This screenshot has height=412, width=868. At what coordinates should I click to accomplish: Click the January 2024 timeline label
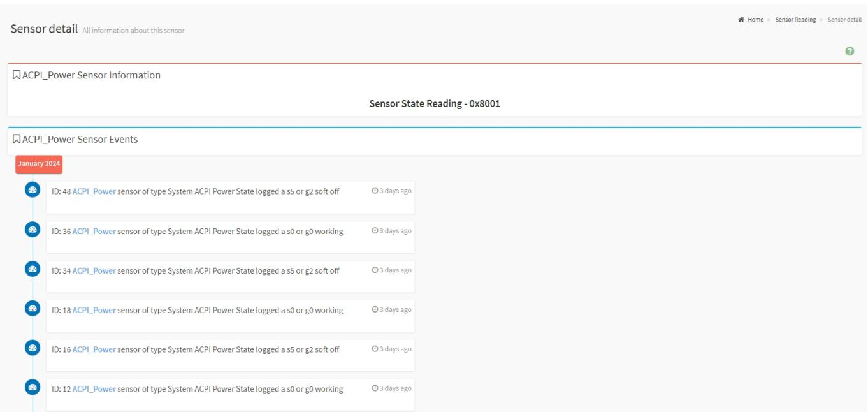(39, 164)
